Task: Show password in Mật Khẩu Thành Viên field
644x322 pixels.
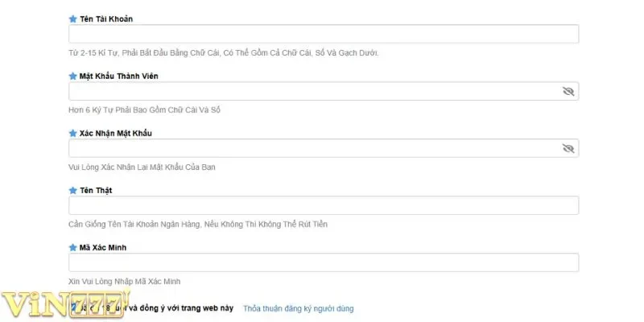Action: tap(568, 92)
